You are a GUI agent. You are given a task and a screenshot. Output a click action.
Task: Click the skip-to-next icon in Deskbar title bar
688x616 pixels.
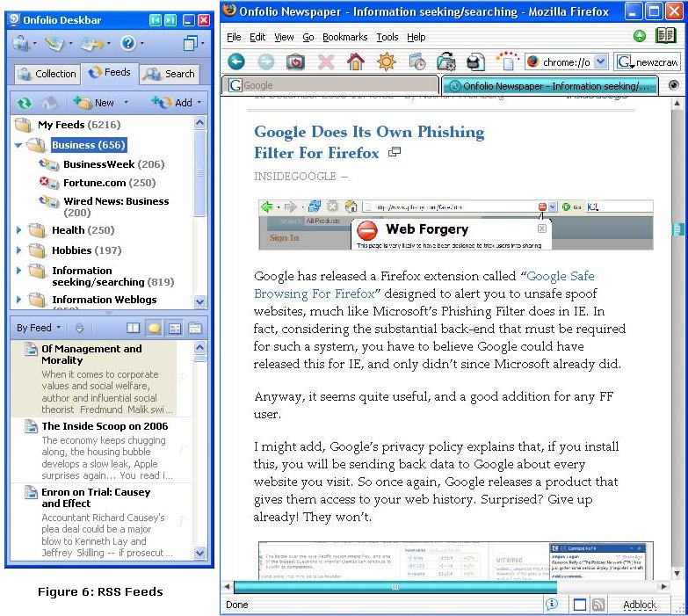click(170, 19)
